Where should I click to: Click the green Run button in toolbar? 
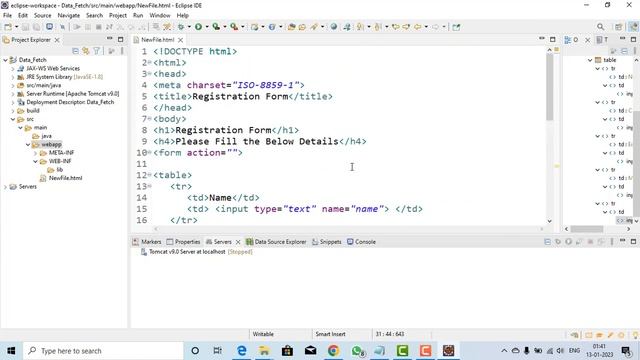198,27
